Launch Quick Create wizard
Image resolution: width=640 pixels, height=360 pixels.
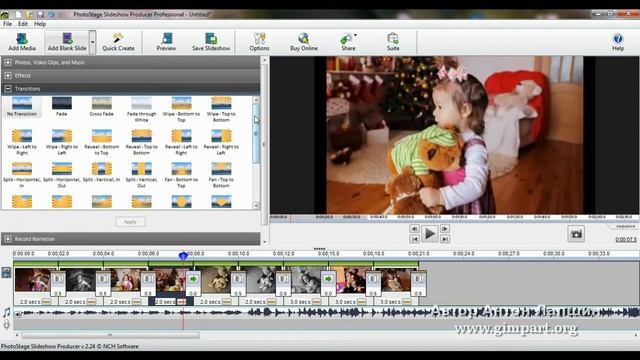[118, 42]
